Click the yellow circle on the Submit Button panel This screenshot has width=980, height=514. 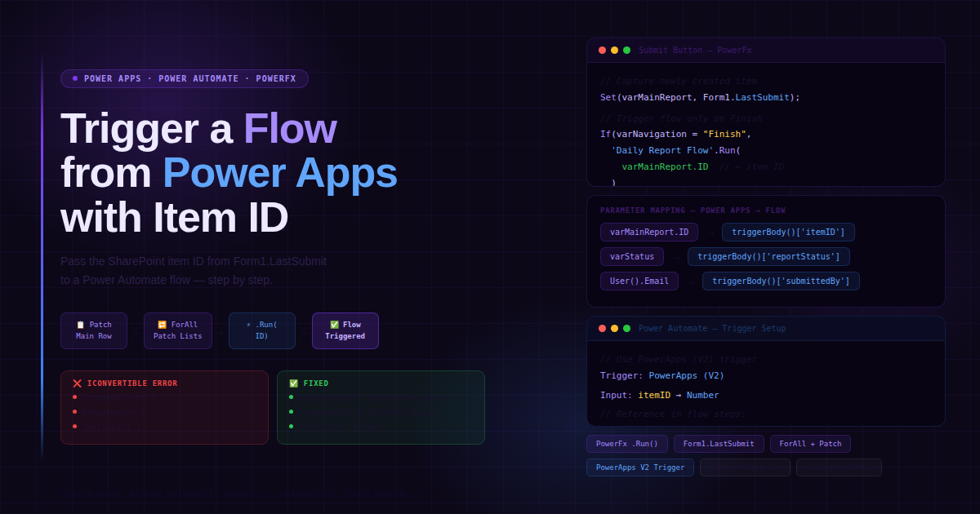point(614,50)
